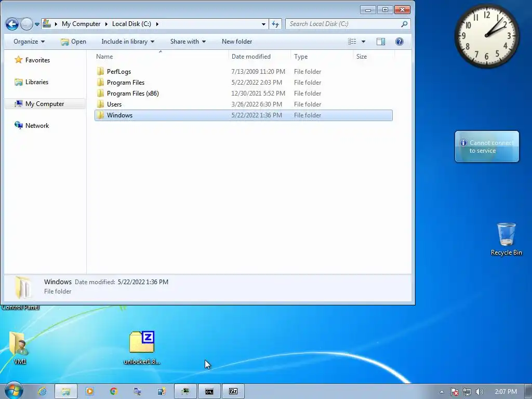This screenshot has height=399, width=532.
Task: Click the Windows Explorer taskbar button
Action: [x=66, y=391]
